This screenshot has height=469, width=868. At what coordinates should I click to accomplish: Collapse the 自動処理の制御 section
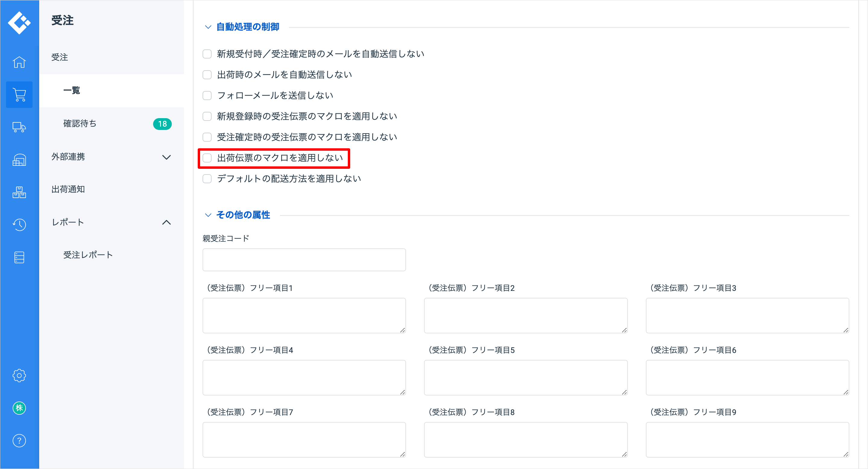point(208,27)
